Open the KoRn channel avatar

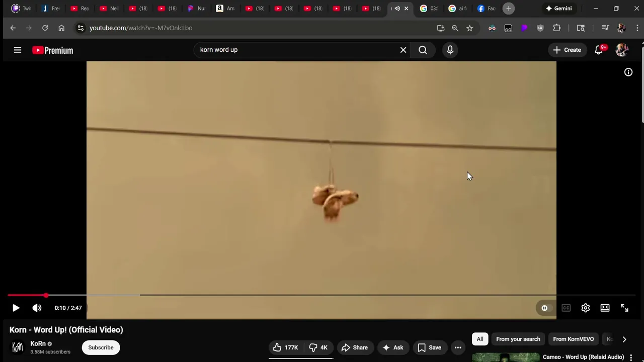pos(18,347)
